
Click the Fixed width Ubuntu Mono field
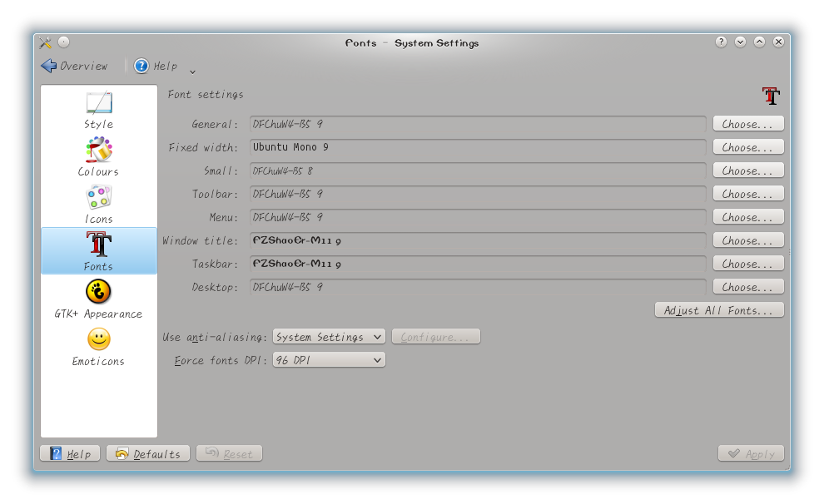point(478,147)
